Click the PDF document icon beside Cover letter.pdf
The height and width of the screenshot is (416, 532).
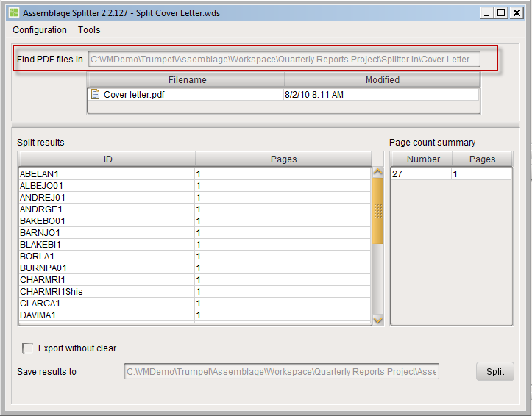click(96, 94)
